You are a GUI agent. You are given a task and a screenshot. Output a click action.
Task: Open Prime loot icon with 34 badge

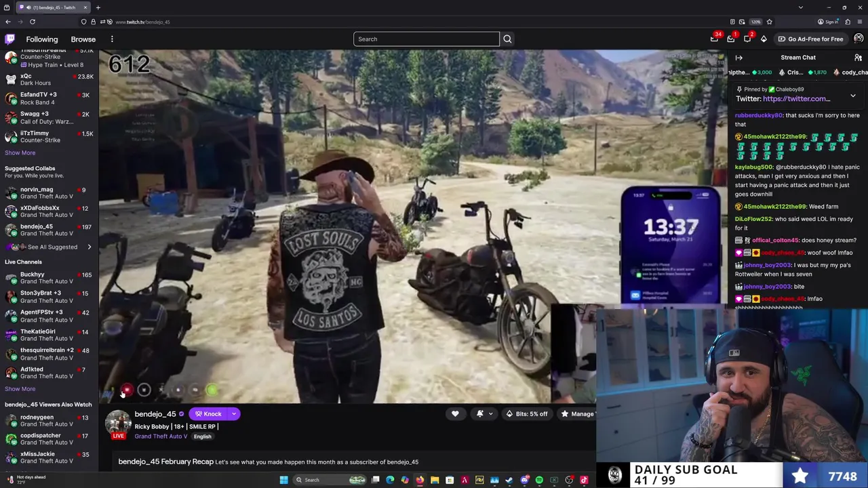tap(714, 39)
